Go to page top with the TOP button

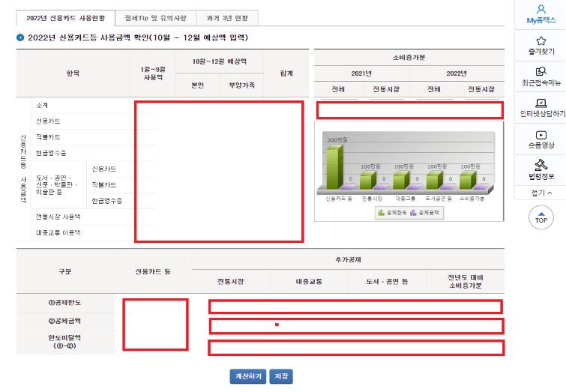(541, 217)
